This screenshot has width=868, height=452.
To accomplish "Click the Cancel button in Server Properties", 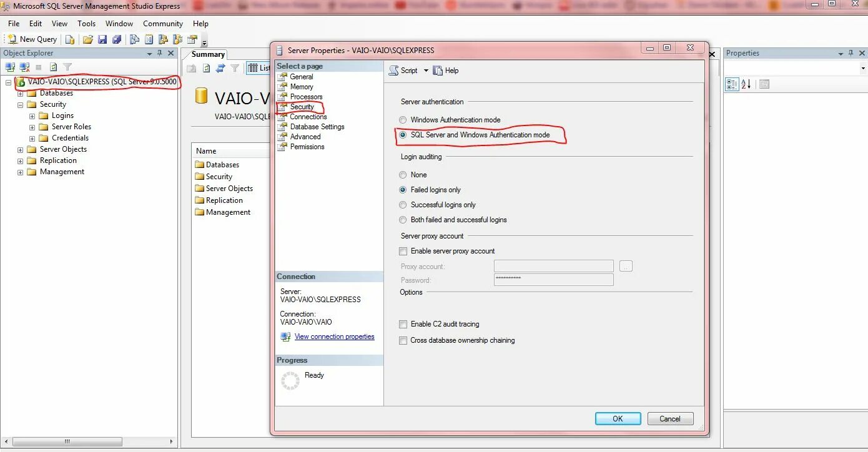I will tap(670, 419).
